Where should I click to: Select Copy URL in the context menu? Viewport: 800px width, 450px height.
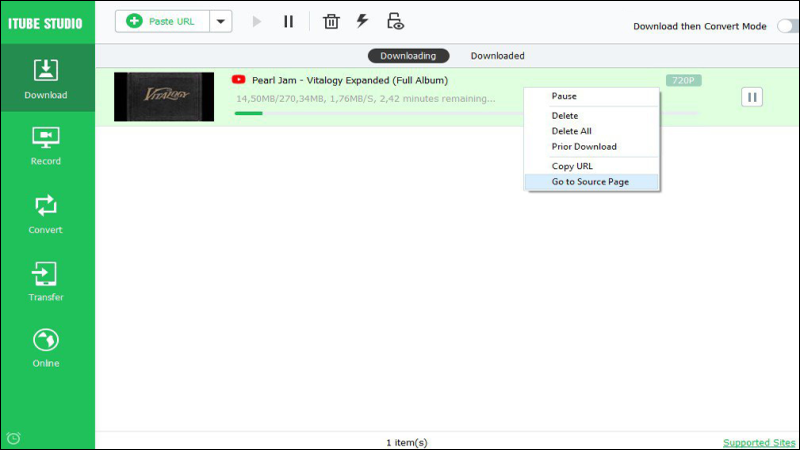coord(592,166)
